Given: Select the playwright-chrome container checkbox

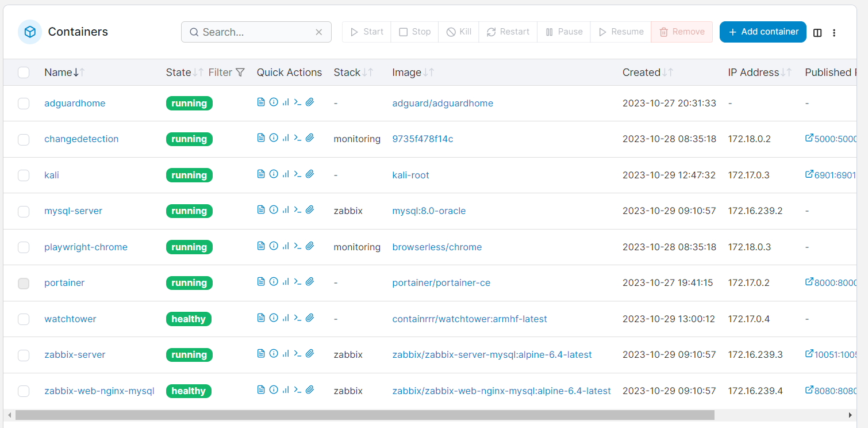Looking at the screenshot, I should pos(24,247).
